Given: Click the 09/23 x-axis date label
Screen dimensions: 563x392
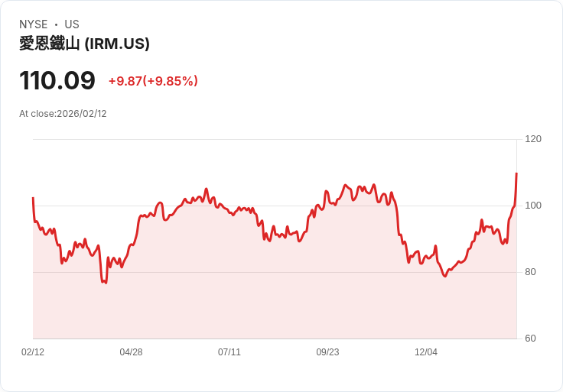Looking at the screenshot, I should pyautogui.click(x=327, y=352).
